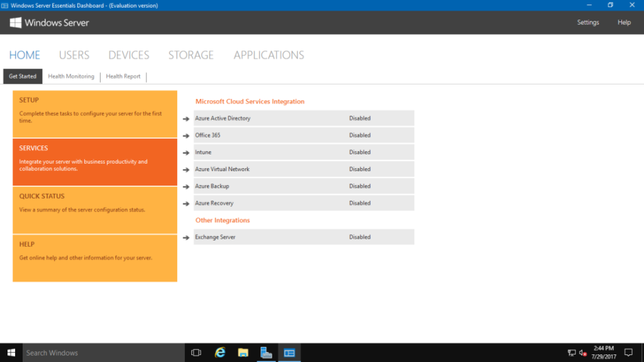This screenshot has width=644, height=362.
Task: Open File Explorer from the taskbar
Action: [243, 353]
